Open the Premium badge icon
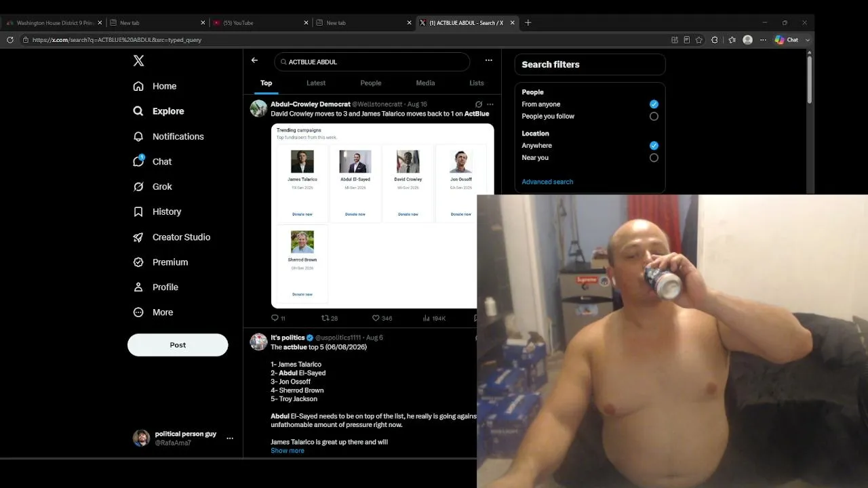The height and width of the screenshot is (488, 868). (138, 262)
